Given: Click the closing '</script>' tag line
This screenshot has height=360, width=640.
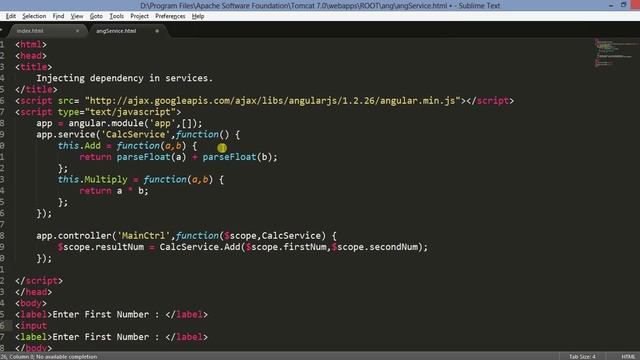Looking at the screenshot, I should click(39, 281).
